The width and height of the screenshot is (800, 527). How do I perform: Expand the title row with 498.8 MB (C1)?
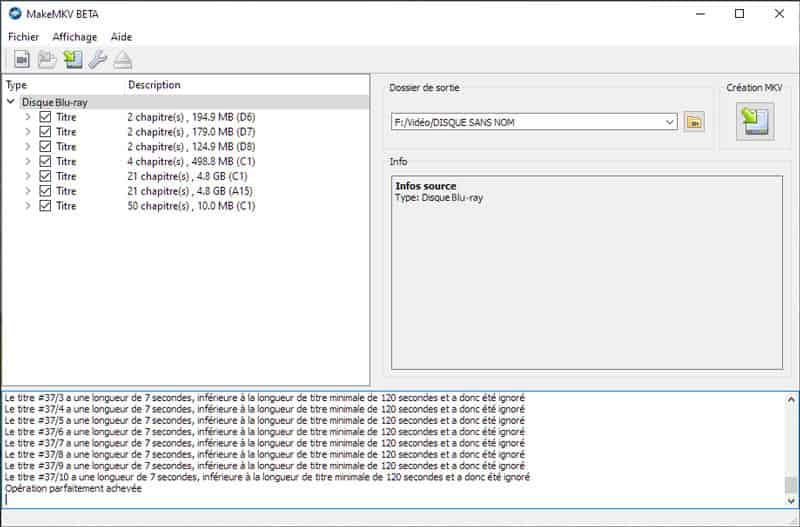[x=28, y=161]
